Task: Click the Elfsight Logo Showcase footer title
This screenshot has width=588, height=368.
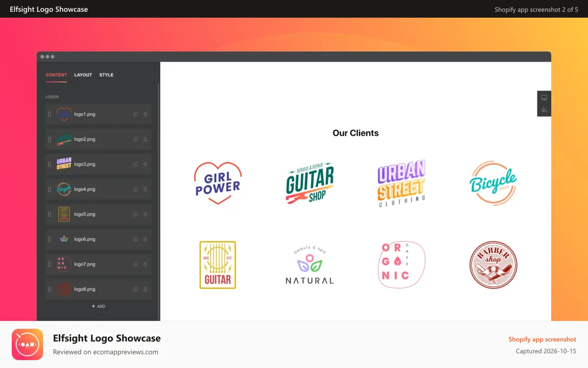Action: click(x=107, y=338)
